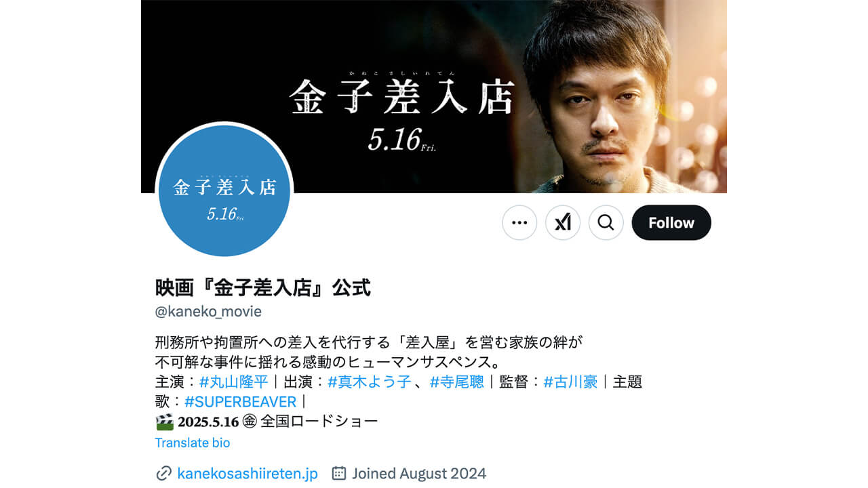This screenshot has width=868, height=488.
Task: Translate the bio text
Action: [x=193, y=443]
